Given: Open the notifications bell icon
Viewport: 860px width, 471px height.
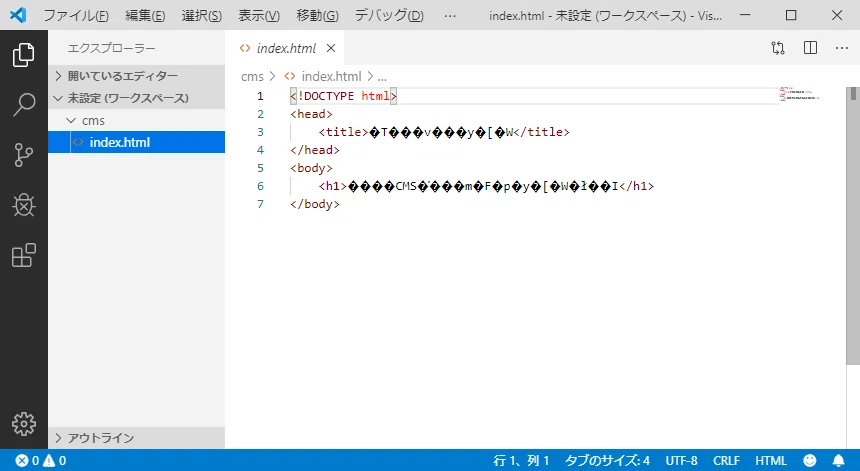Looking at the screenshot, I should pyautogui.click(x=839, y=461).
